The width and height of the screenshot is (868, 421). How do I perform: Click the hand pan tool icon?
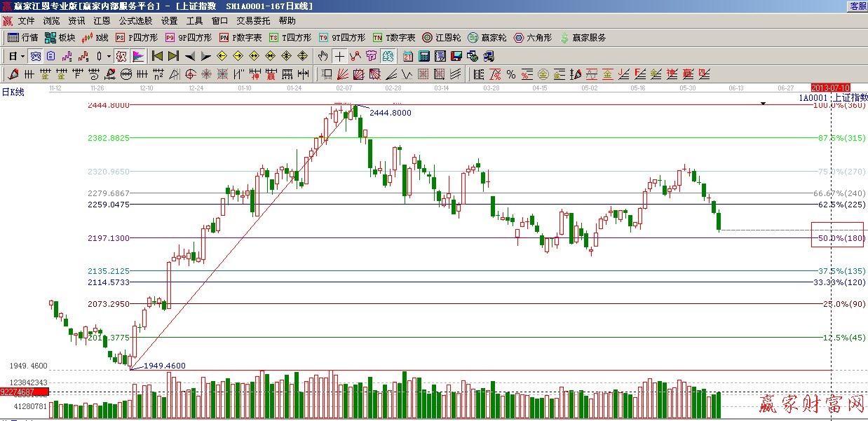pos(323,56)
